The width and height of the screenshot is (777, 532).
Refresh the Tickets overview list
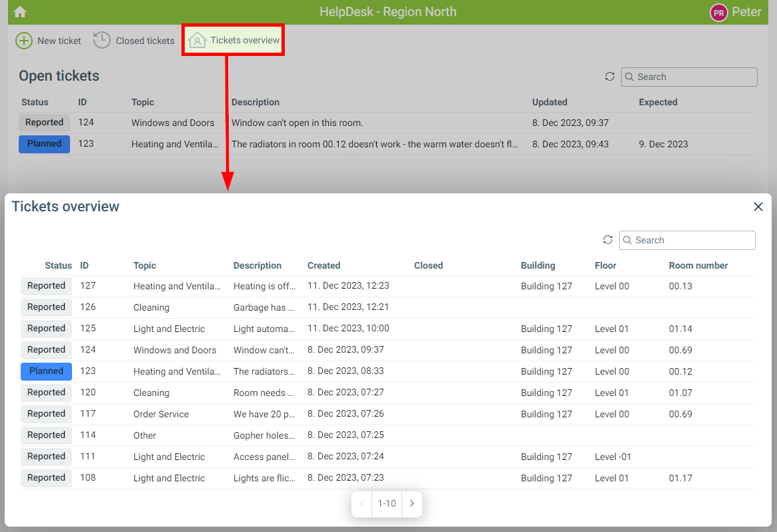coord(608,240)
